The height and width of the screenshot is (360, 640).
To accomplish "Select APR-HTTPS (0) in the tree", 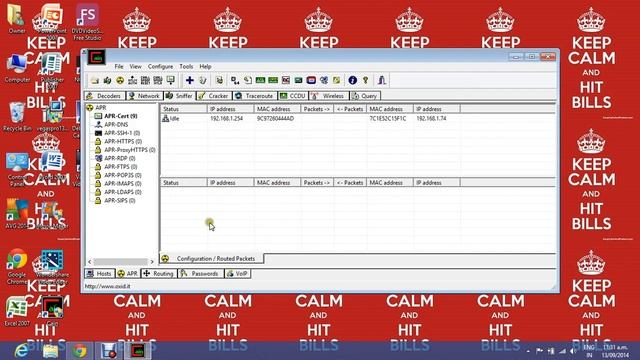I will click(x=118, y=141).
